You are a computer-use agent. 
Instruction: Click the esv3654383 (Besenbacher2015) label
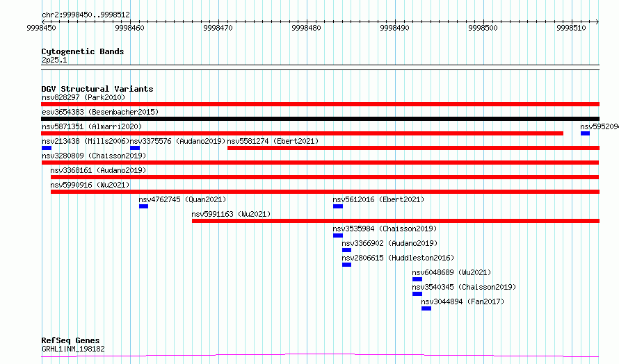[x=100, y=112]
